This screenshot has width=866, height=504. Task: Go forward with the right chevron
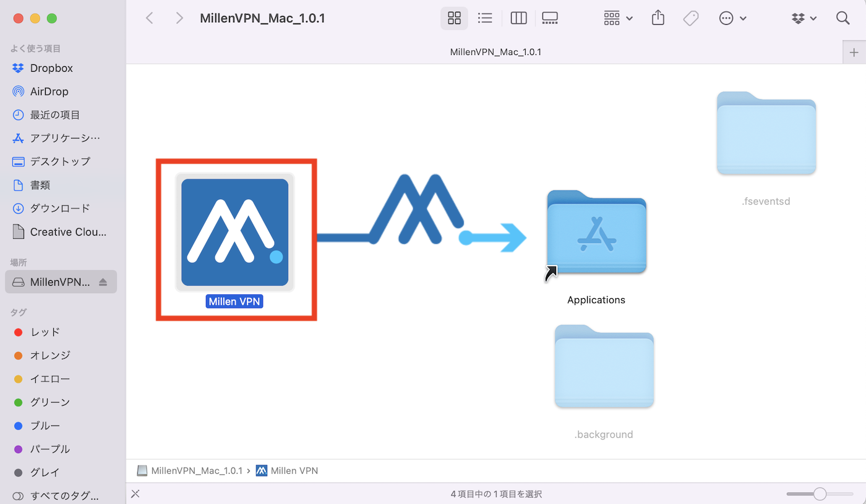coord(179,19)
